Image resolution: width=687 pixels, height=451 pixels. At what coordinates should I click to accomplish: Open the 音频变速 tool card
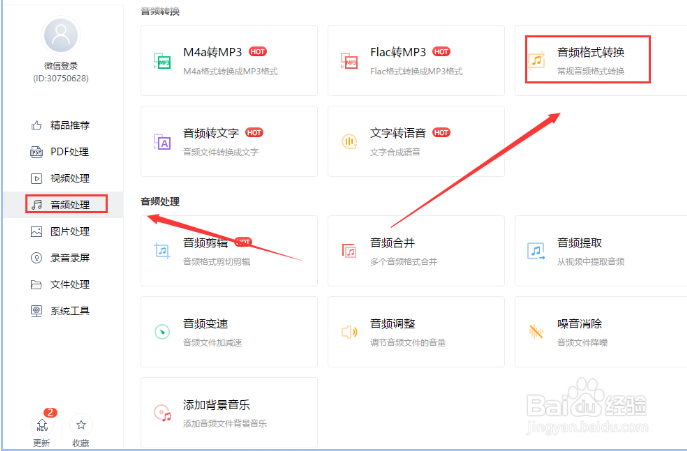[229, 332]
